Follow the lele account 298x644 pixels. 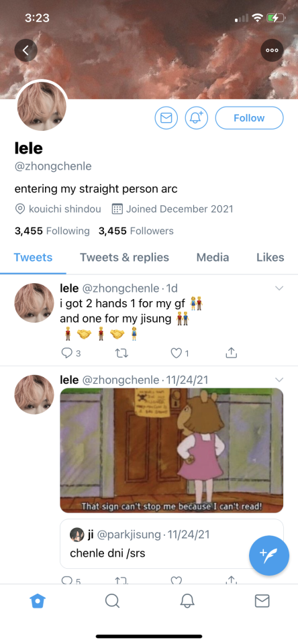tap(249, 118)
